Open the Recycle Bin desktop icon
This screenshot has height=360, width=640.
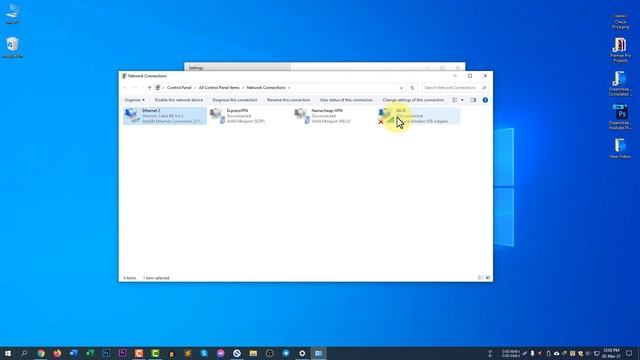point(13,47)
